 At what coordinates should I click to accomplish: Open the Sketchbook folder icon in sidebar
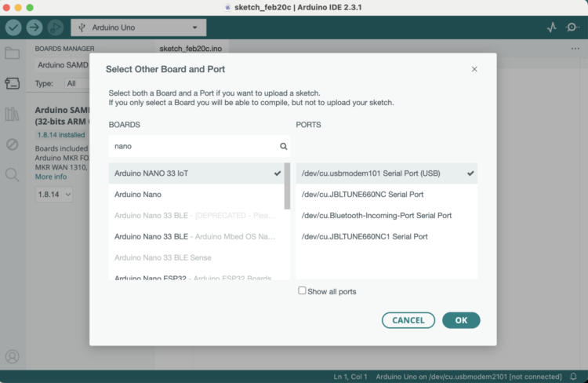[12, 54]
